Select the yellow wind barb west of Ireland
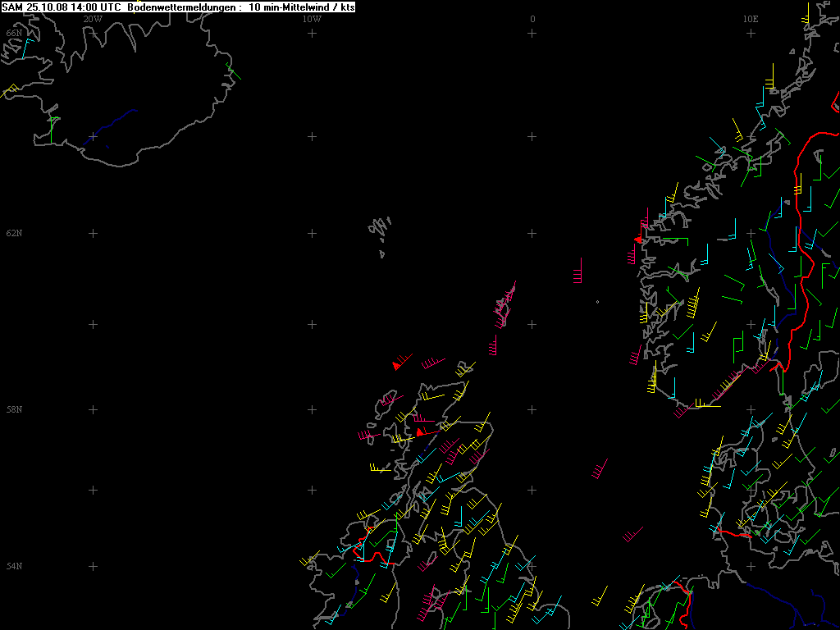840x630 pixels. 309,559
